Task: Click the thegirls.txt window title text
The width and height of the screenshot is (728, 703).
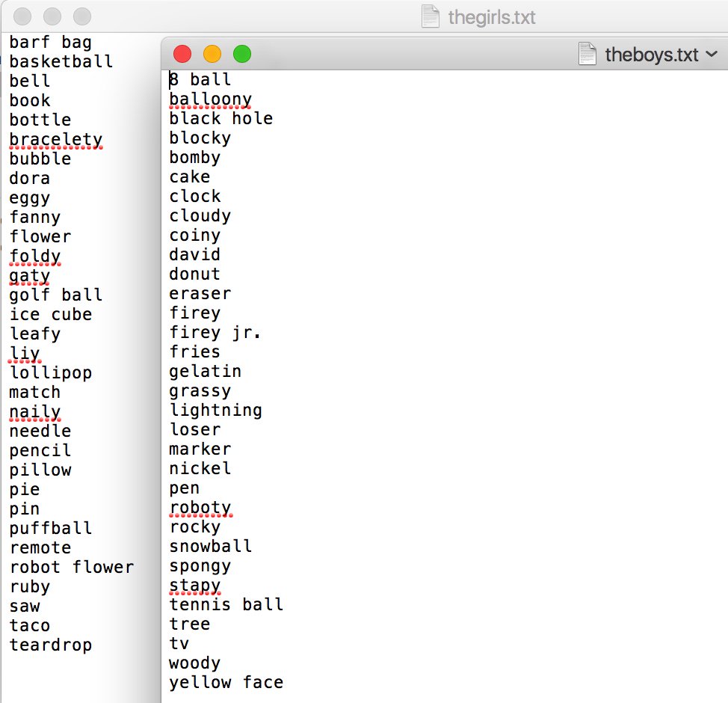Action: (x=492, y=18)
